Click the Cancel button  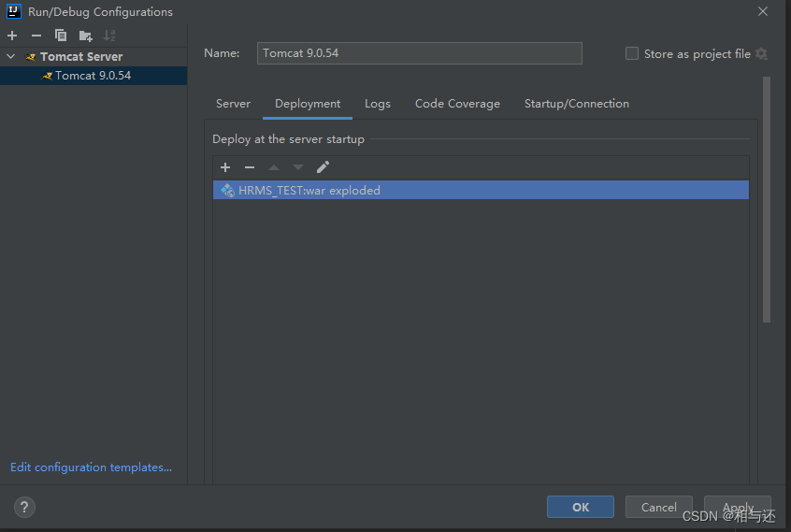658,507
